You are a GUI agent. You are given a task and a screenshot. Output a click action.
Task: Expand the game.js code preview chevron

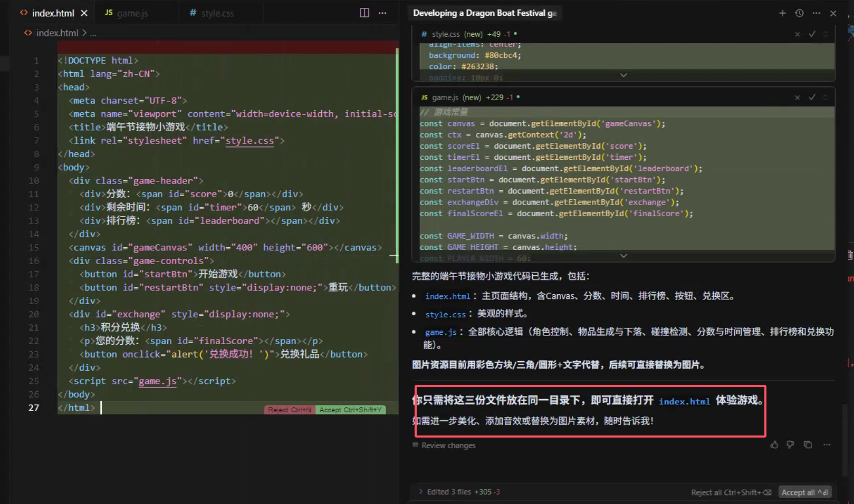(623, 256)
